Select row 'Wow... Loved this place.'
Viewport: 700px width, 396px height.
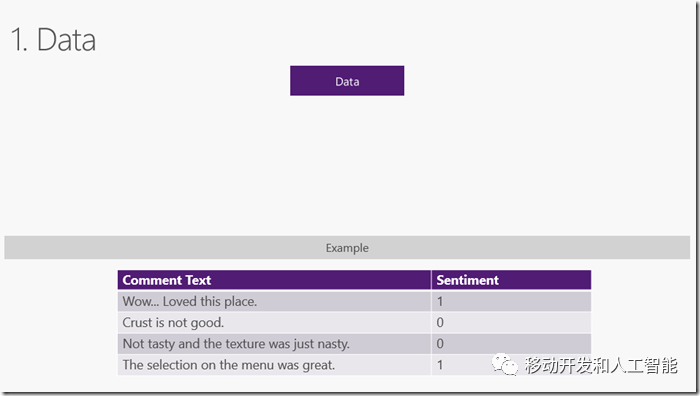(354, 301)
